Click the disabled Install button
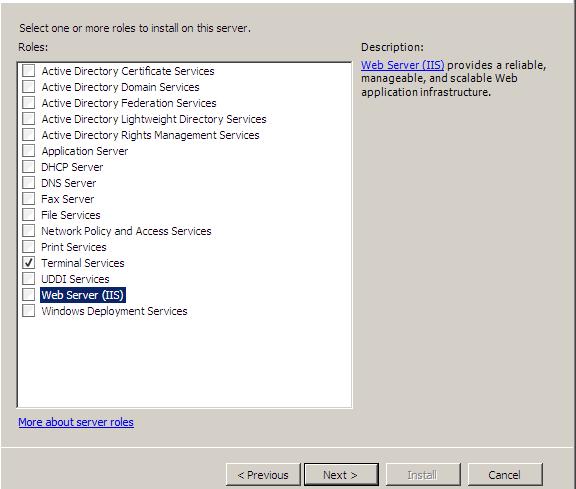576x489 pixels. (x=423, y=475)
